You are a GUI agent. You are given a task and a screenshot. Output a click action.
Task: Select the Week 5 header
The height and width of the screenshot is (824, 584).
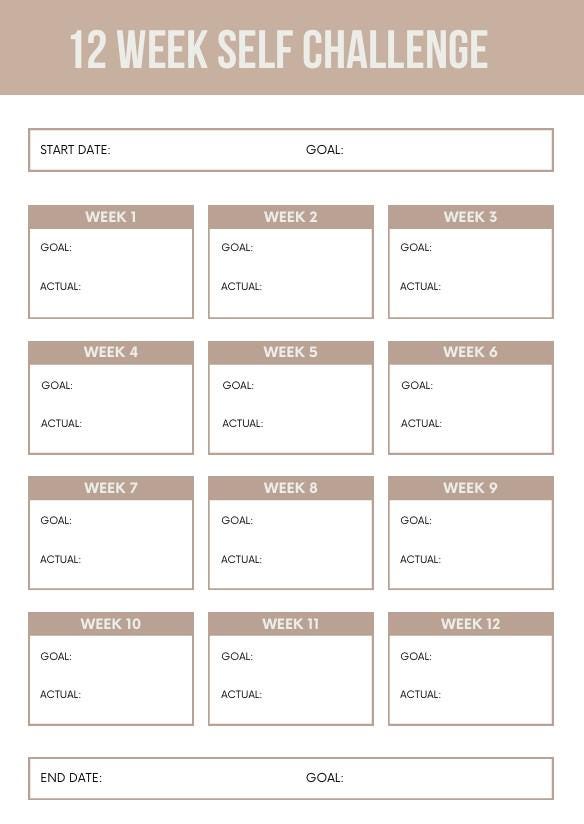[291, 352]
